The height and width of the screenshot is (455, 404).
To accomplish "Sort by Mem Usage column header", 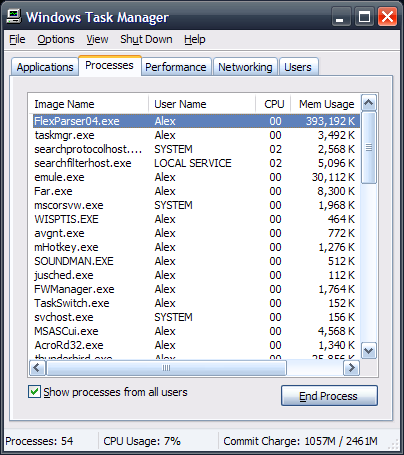I will coord(326,104).
